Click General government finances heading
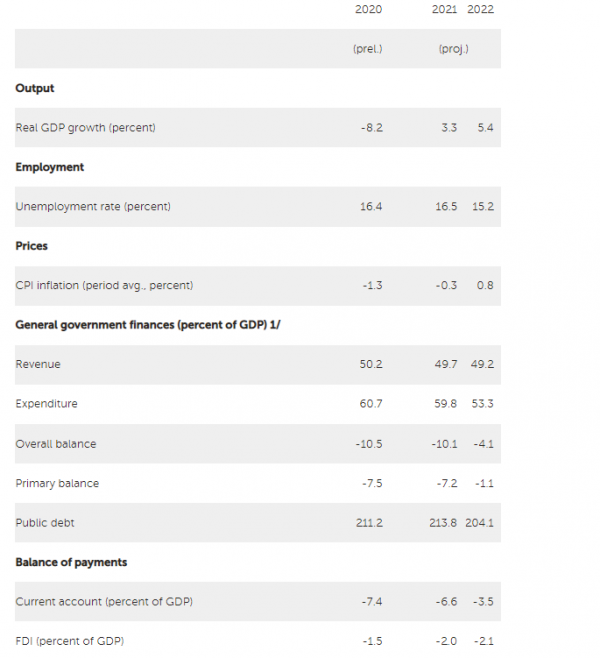 [x=148, y=325]
